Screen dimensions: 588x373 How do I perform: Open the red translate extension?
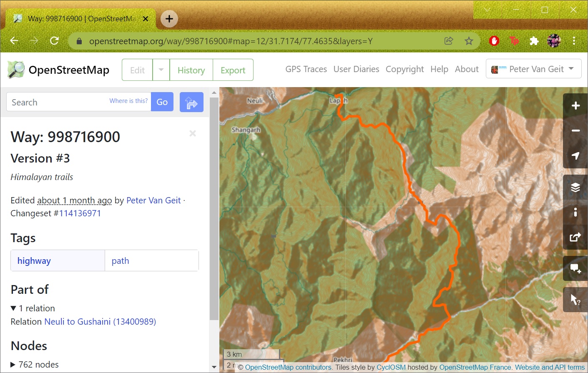[x=514, y=41]
